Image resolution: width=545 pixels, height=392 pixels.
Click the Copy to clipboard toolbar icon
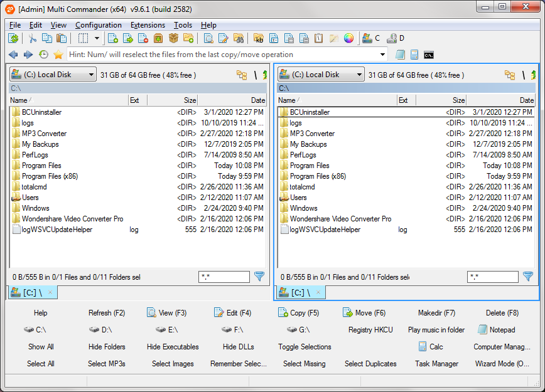(47, 38)
